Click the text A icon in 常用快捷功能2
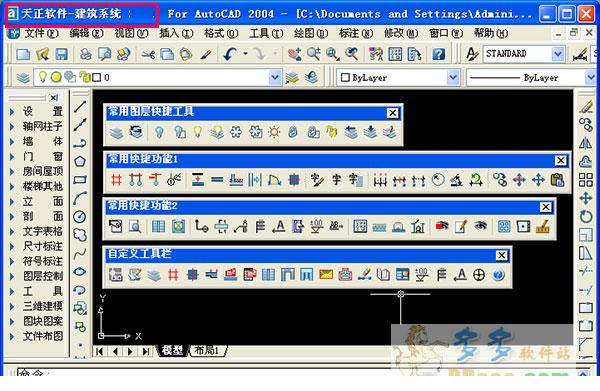The image size is (600, 391). tap(279, 226)
